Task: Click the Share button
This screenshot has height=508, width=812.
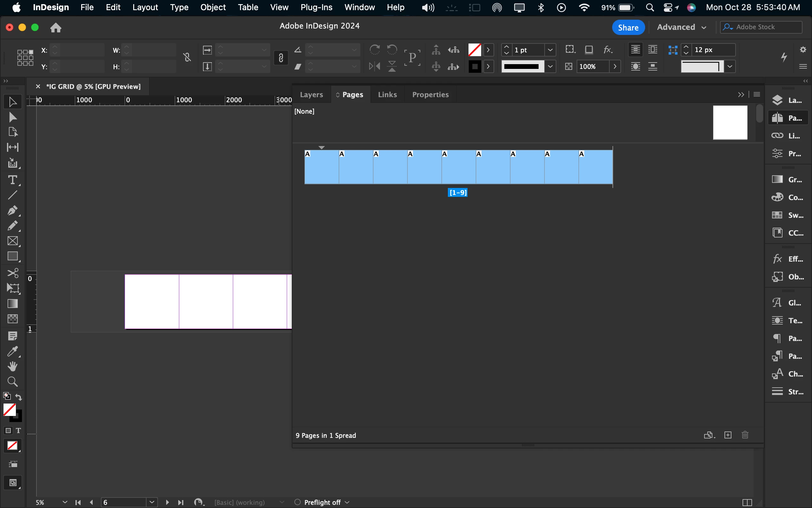Action: pyautogui.click(x=628, y=27)
